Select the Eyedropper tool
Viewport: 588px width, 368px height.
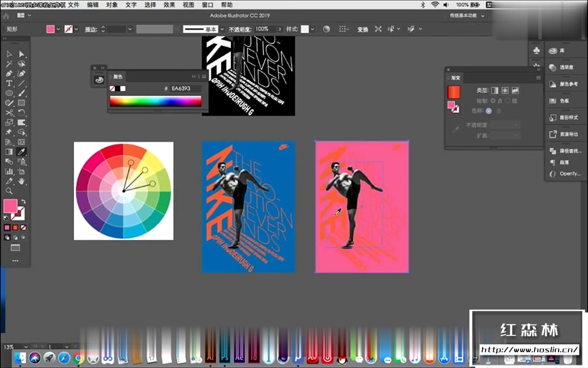click(21, 151)
